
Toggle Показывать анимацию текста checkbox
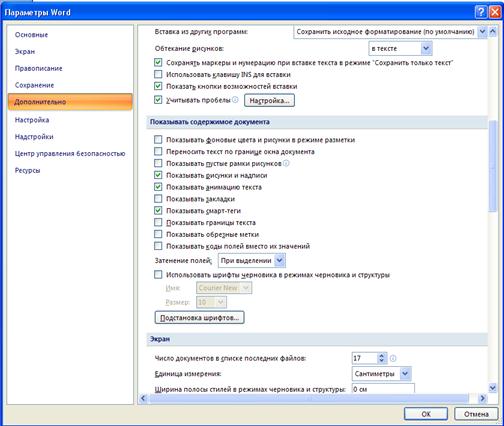[158, 187]
